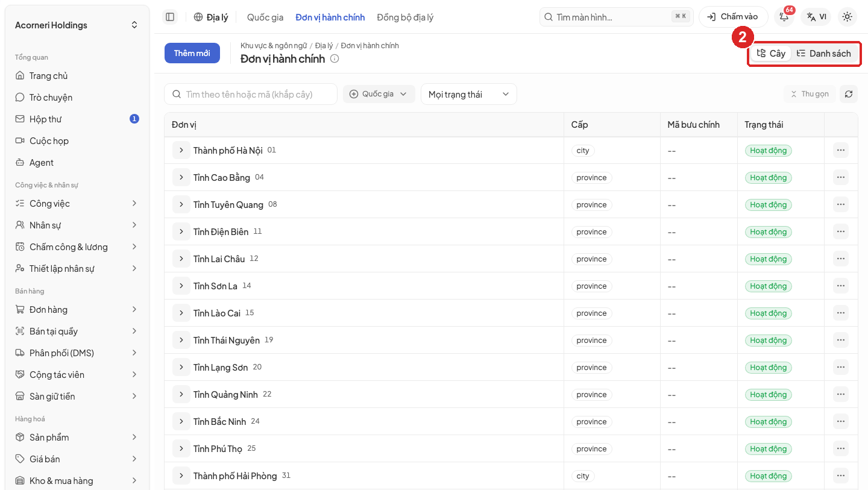Open more actions for Tỉnh Phú Thọ
868x490 pixels.
point(841,448)
